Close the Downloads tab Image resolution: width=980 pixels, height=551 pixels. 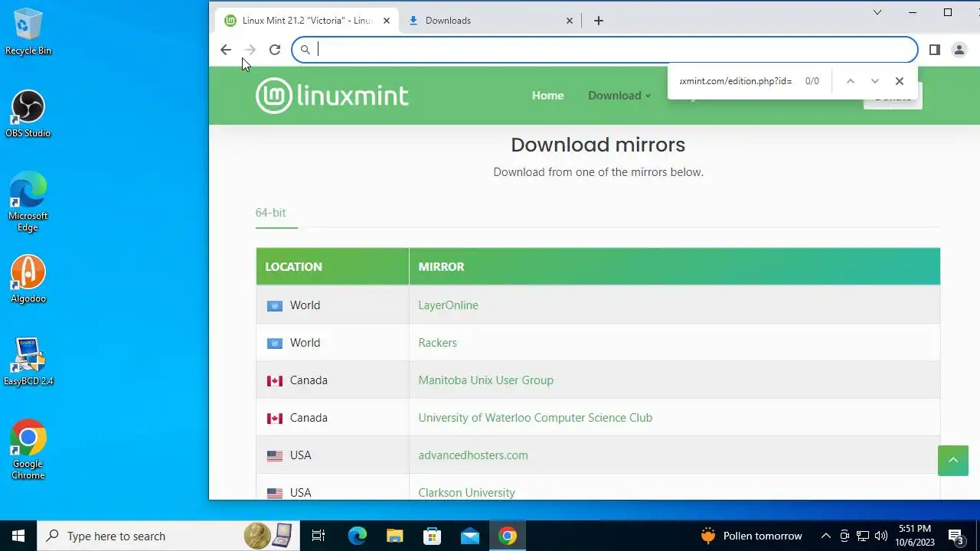[570, 21]
